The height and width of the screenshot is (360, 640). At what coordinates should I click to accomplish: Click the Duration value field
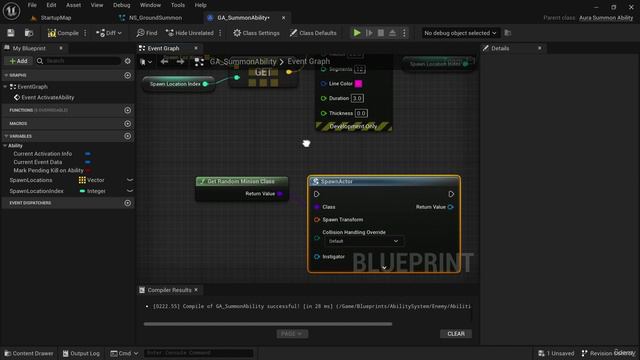(357, 98)
